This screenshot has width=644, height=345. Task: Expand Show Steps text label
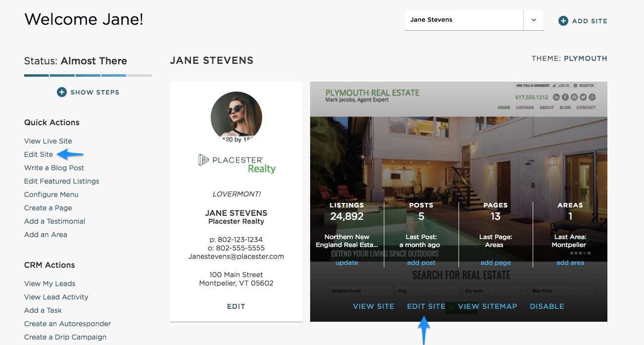click(x=95, y=92)
